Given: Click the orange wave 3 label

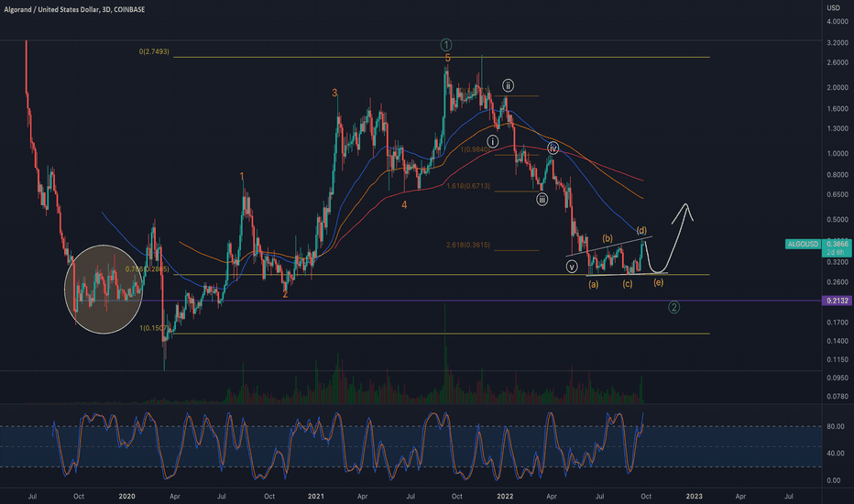Looking at the screenshot, I should pos(334,93).
